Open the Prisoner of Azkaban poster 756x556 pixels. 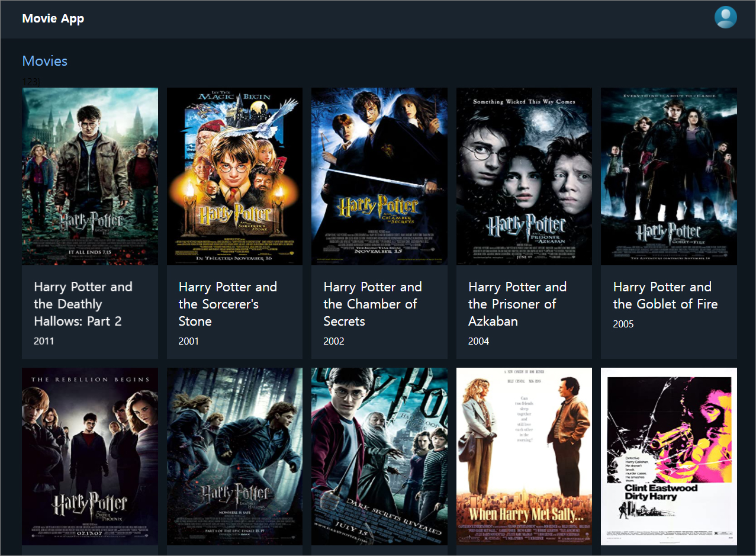pos(524,176)
